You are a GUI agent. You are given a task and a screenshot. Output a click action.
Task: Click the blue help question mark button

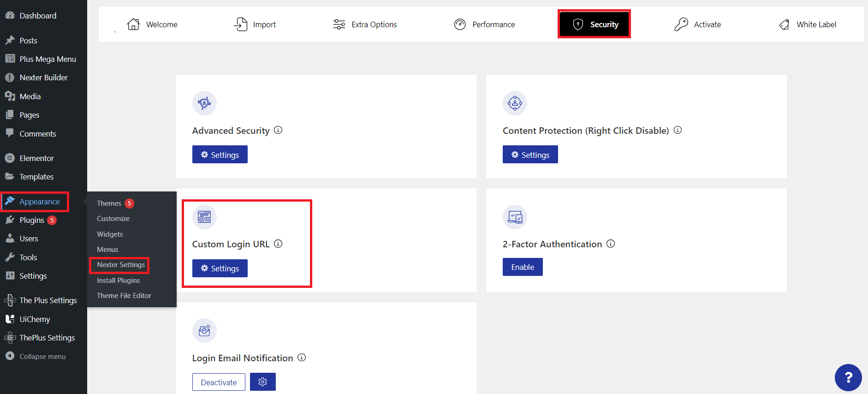pyautogui.click(x=848, y=377)
